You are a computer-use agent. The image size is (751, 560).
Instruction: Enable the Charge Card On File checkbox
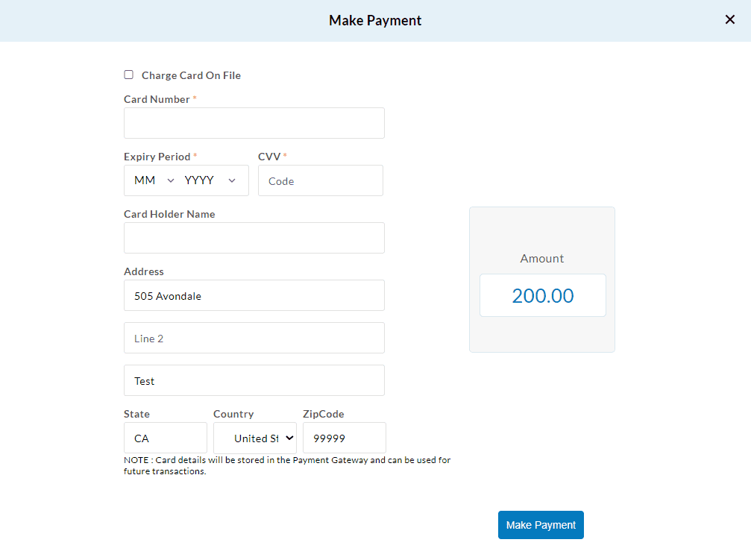click(x=128, y=75)
